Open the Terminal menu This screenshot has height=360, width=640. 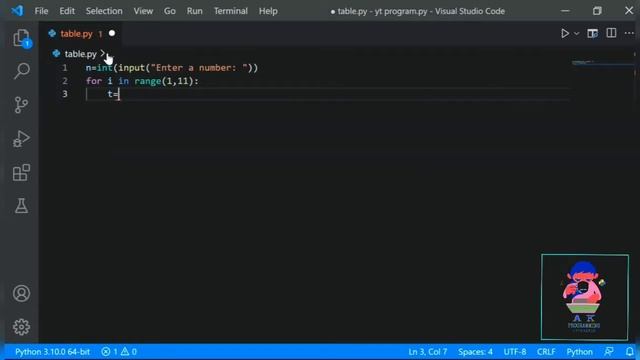231,11
